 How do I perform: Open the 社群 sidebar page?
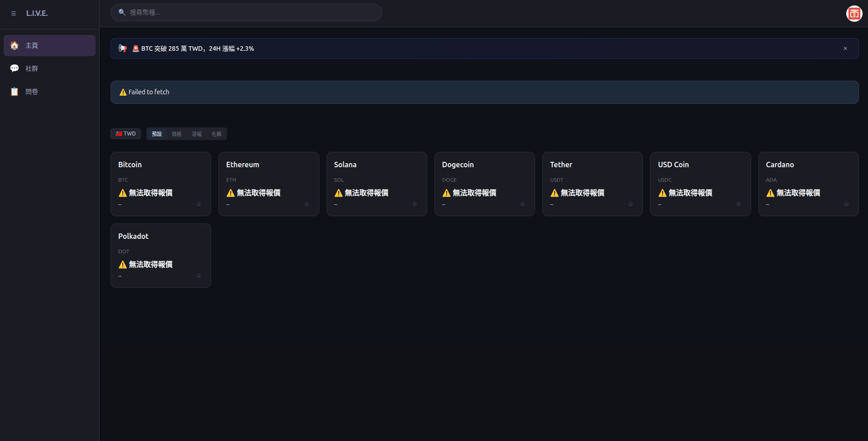click(49, 68)
